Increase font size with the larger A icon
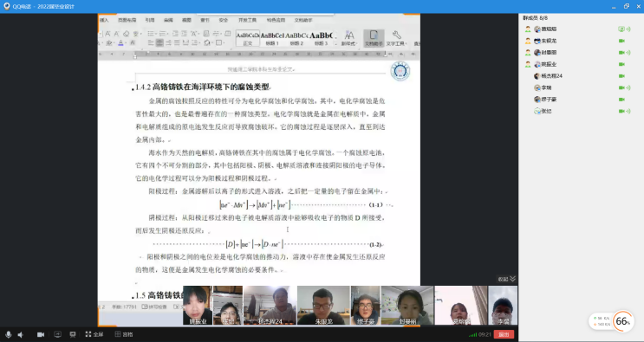 pos(107,34)
